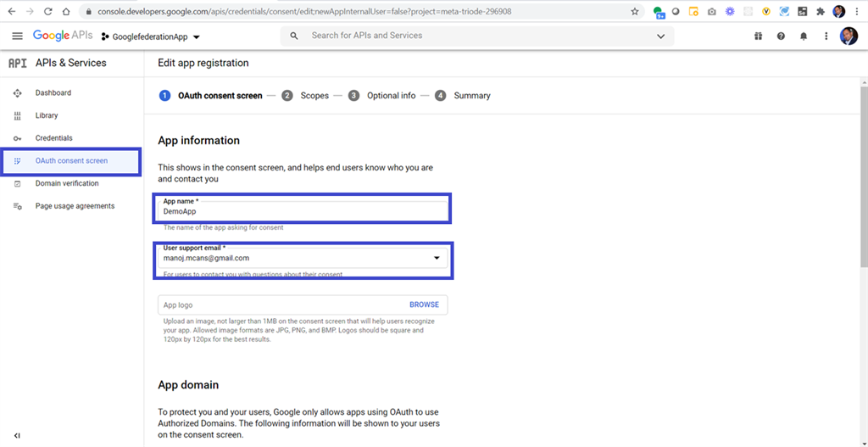Click the Chrome profile avatar in the browser toolbar
Image resolution: width=868 pixels, height=447 pixels.
coord(838,11)
